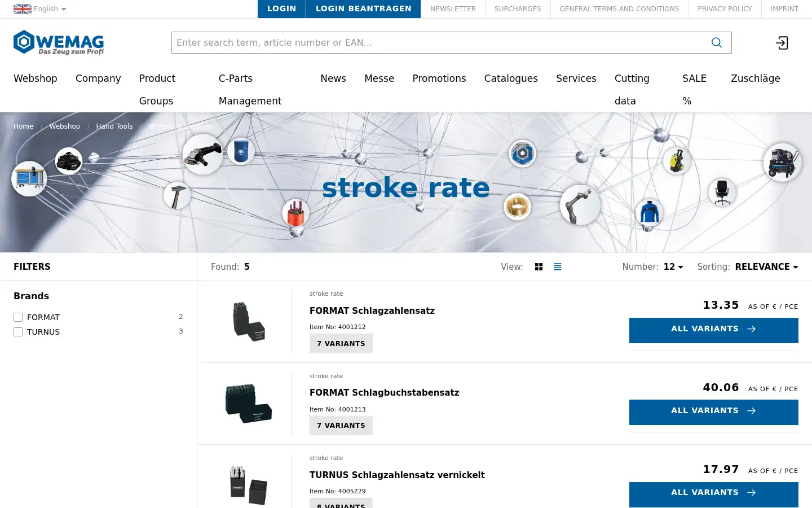Open FORMAT Schlagbuchstabensatz product title
The height and width of the screenshot is (508, 812).
pos(385,393)
